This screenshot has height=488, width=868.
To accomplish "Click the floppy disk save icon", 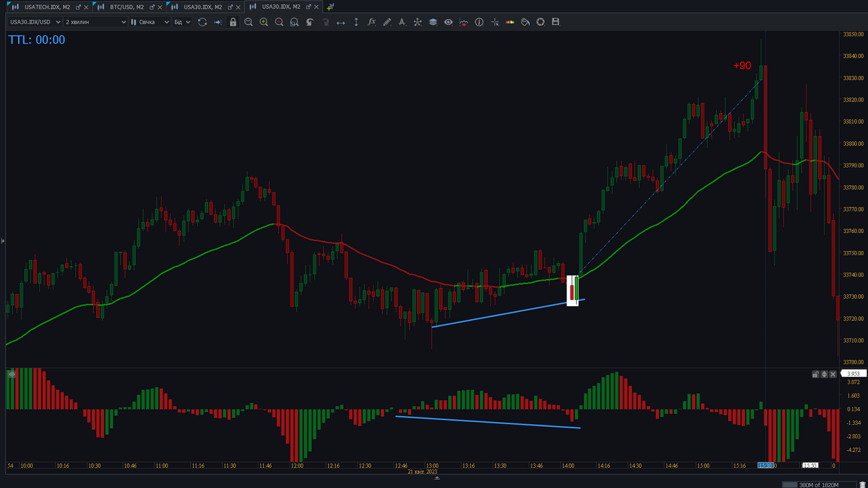I will pyautogui.click(x=556, y=22).
